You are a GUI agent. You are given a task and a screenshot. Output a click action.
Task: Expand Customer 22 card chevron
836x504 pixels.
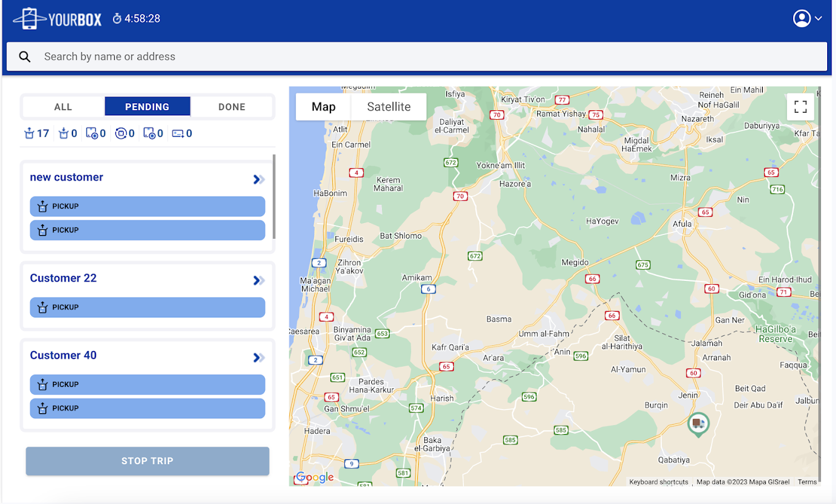coord(258,280)
